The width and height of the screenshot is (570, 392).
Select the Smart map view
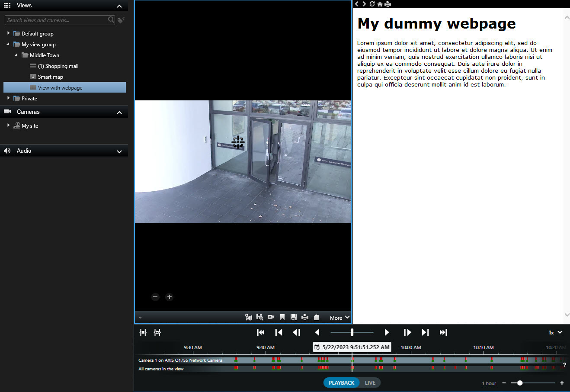pos(50,77)
